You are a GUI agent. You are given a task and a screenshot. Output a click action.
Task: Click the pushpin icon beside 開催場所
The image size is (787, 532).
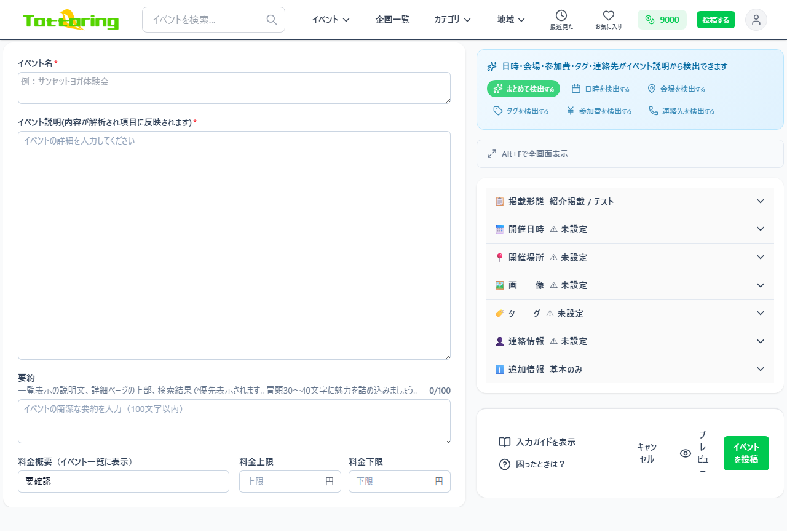click(x=499, y=257)
